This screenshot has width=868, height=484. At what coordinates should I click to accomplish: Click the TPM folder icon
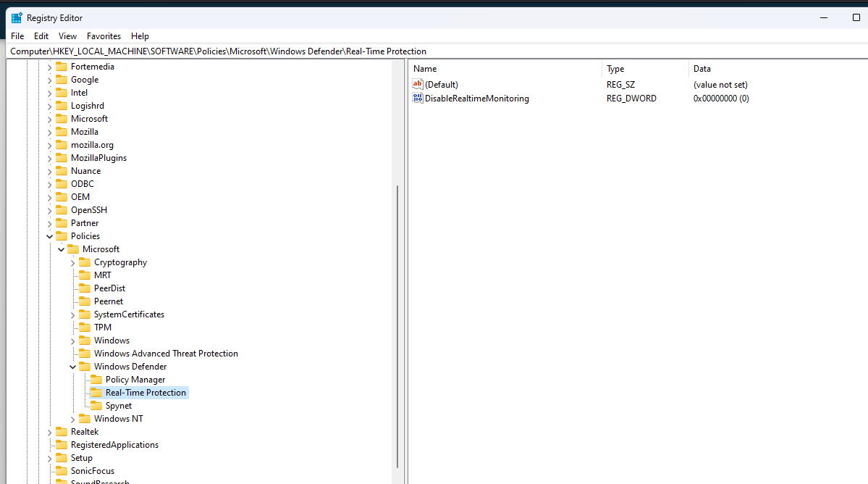coord(85,327)
